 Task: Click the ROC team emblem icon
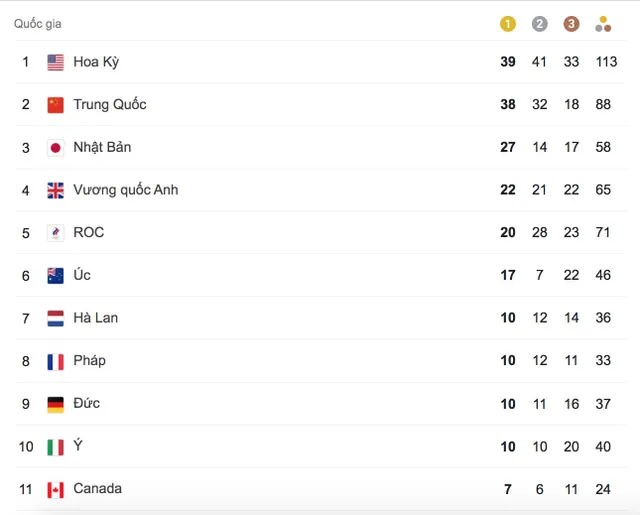tap(56, 233)
